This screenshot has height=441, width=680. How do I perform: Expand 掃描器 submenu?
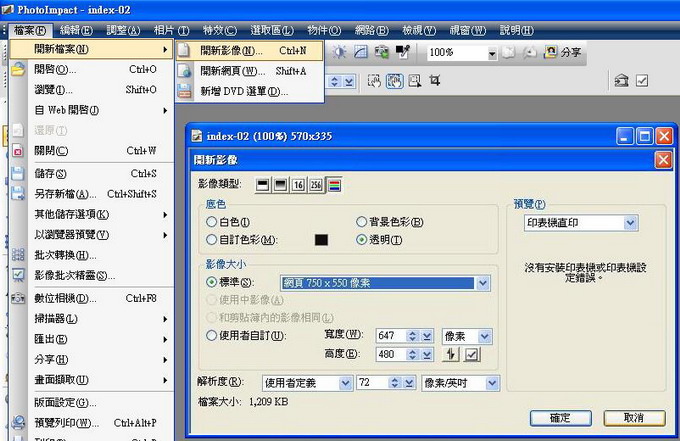[92, 319]
